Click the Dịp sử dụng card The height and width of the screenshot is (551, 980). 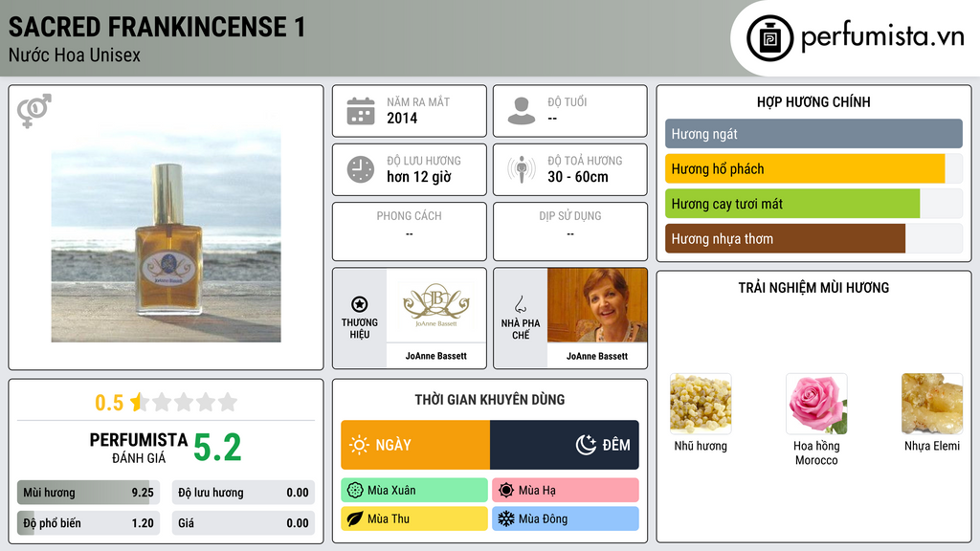pos(570,231)
